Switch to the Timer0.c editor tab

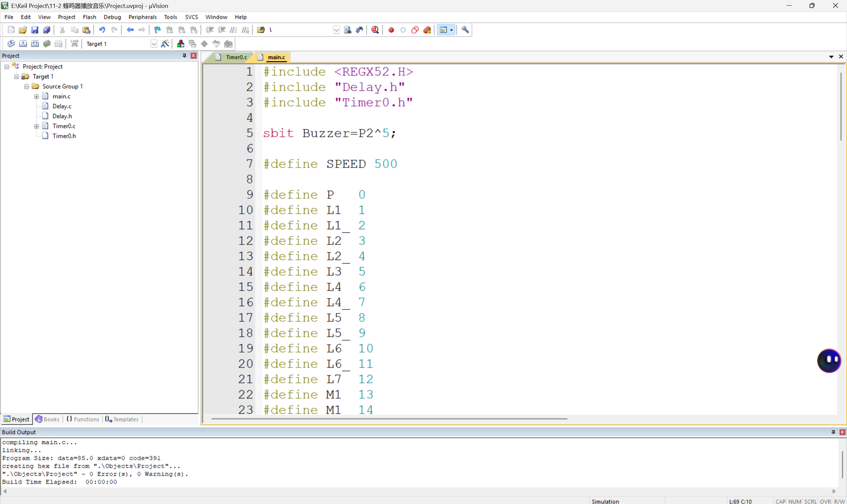point(236,57)
